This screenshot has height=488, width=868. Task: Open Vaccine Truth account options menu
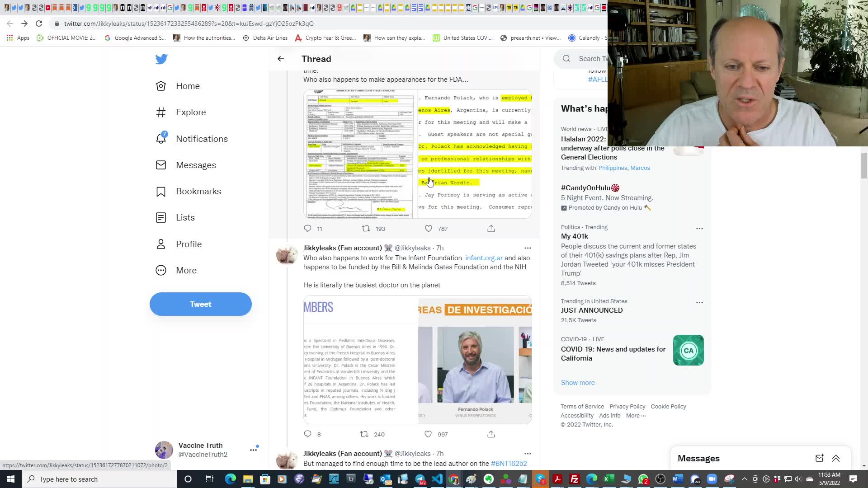coord(253,450)
